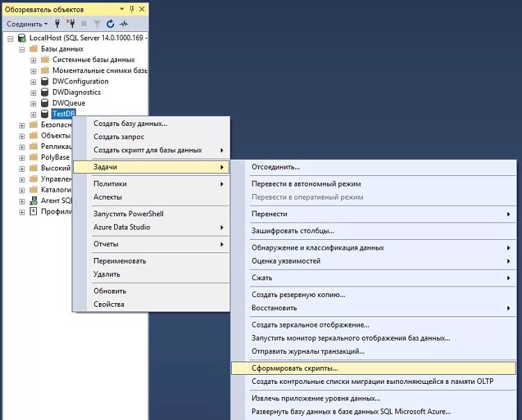The image size is (522, 420).
Task: Open Свойства from the context menu
Action: [x=151, y=305]
